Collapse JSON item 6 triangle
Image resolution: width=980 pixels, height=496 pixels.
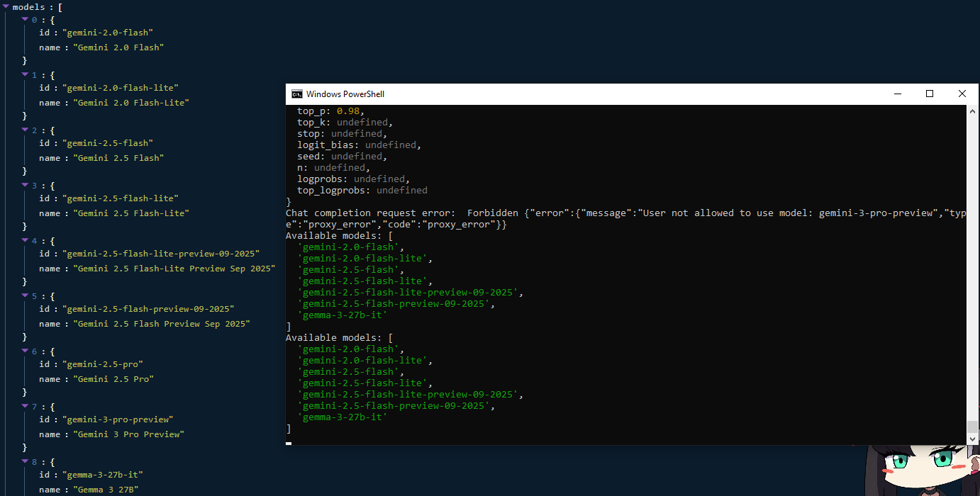click(x=25, y=351)
